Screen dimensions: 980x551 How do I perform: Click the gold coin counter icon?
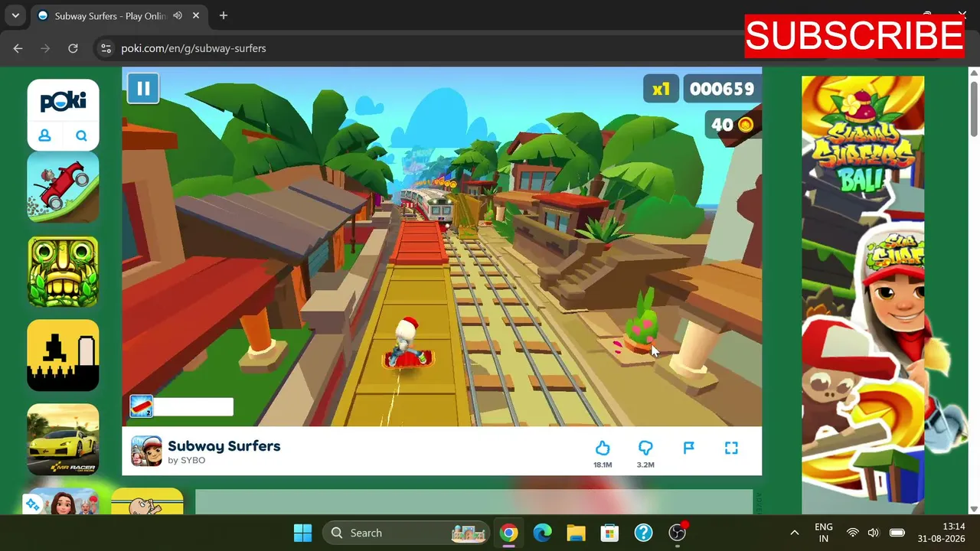[x=745, y=125]
